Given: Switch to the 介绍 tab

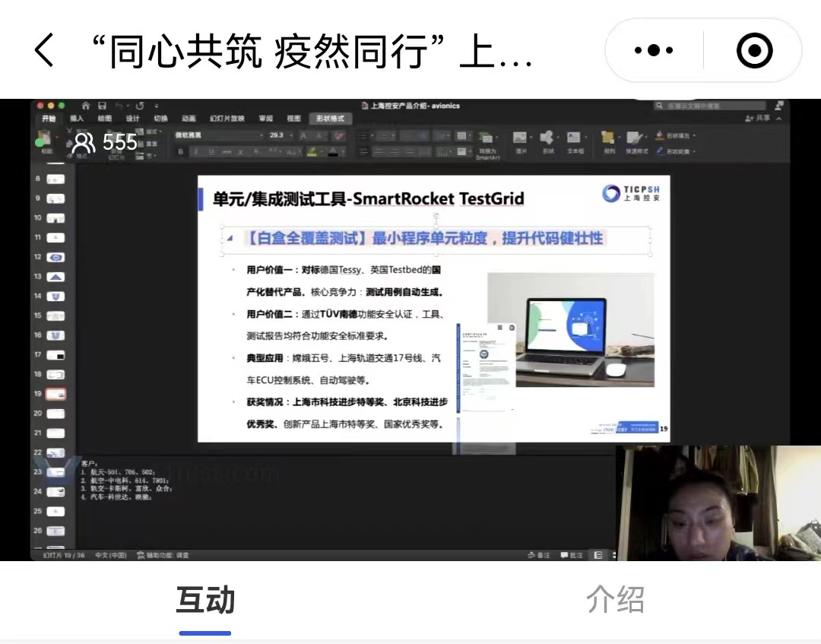Looking at the screenshot, I should 615,599.
